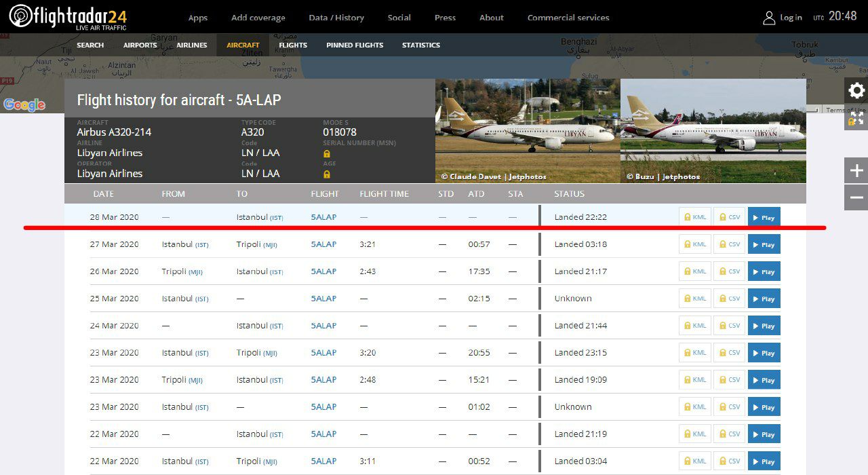Open the Social menu
This screenshot has width=868, height=475.
pos(399,18)
